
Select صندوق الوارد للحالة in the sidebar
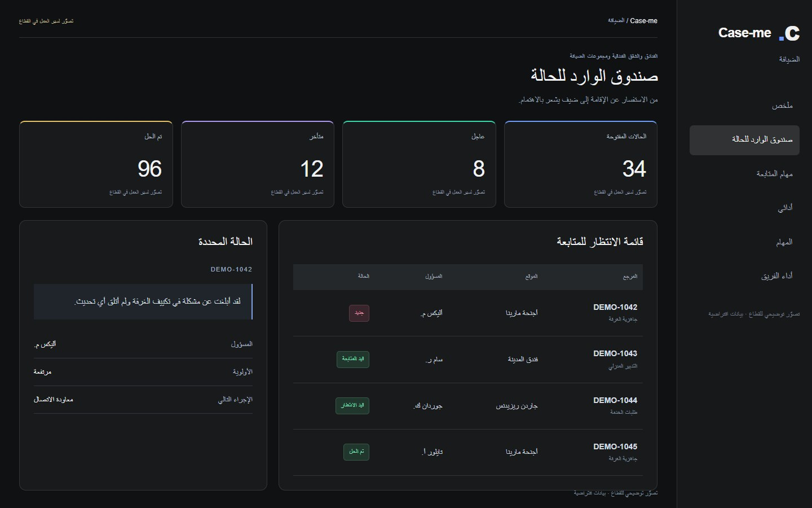pos(744,140)
